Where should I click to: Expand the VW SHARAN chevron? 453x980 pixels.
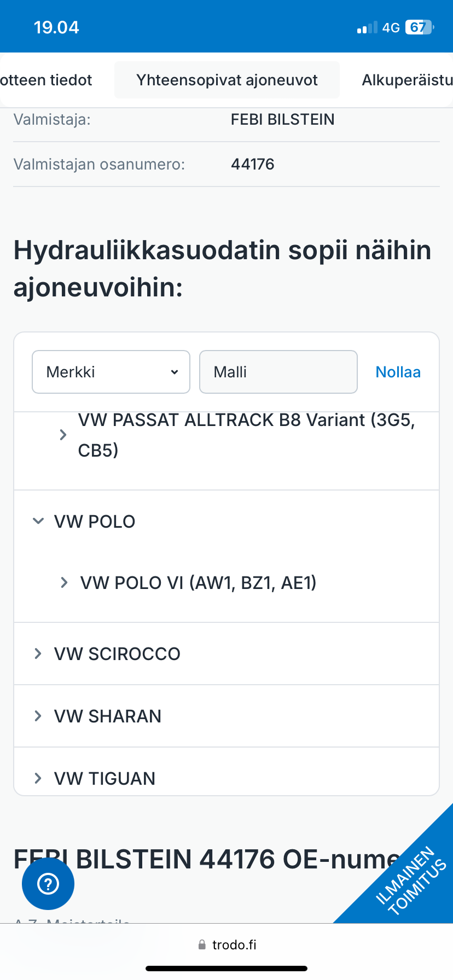coord(38,716)
